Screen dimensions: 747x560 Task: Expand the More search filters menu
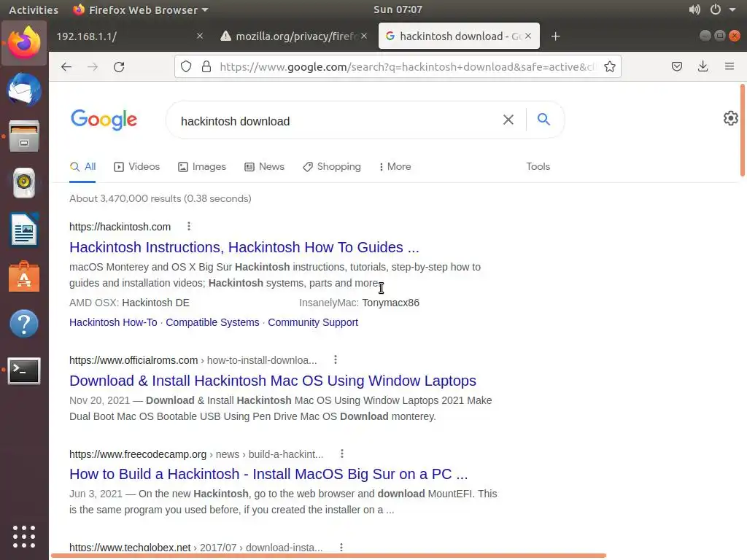point(395,167)
